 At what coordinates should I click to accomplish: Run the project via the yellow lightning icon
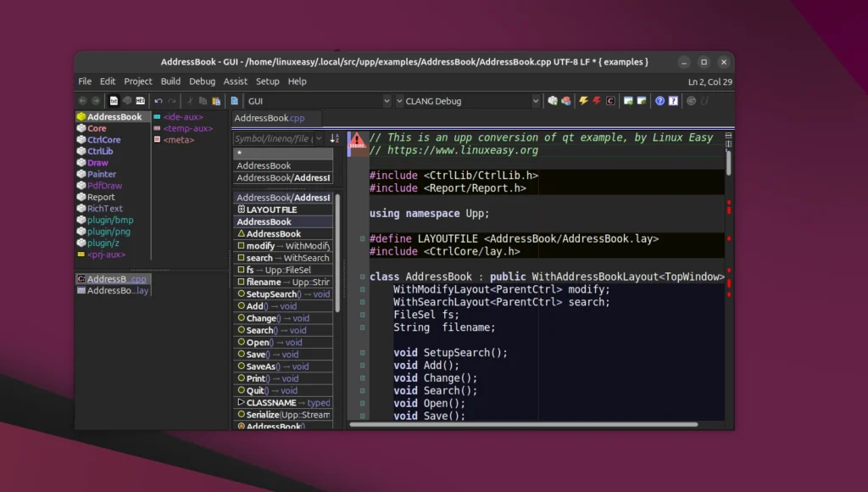click(x=584, y=100)
